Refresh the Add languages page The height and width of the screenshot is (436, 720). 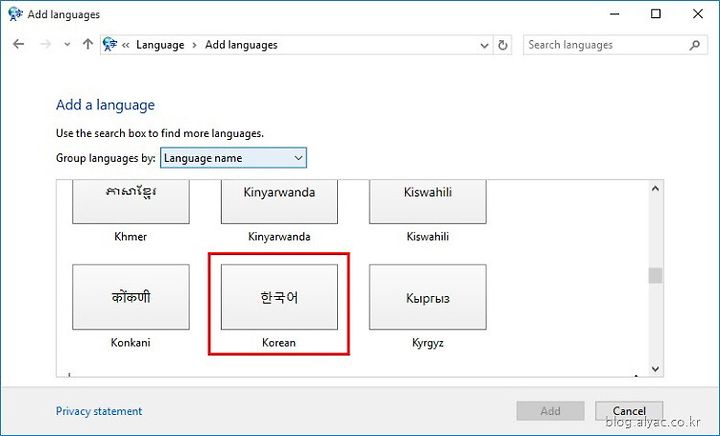point(503,45)
